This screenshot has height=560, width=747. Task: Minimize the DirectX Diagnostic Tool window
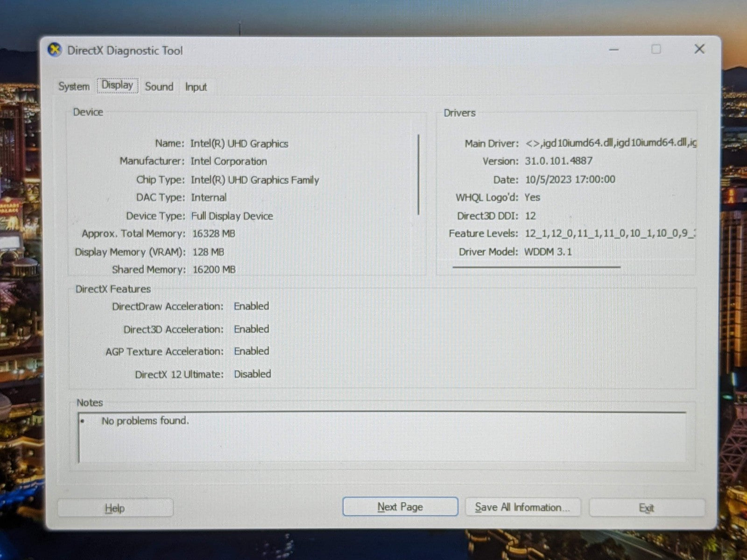(614, 49)
